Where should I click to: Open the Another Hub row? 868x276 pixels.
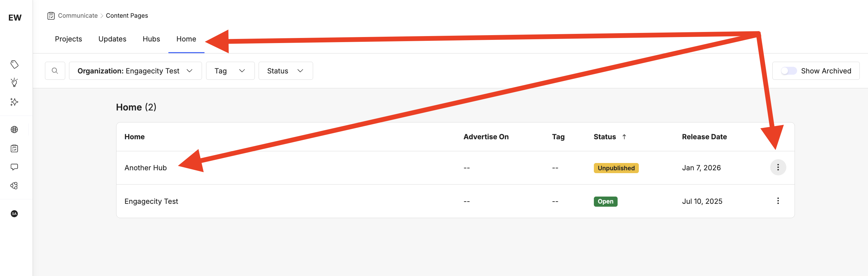146,168
